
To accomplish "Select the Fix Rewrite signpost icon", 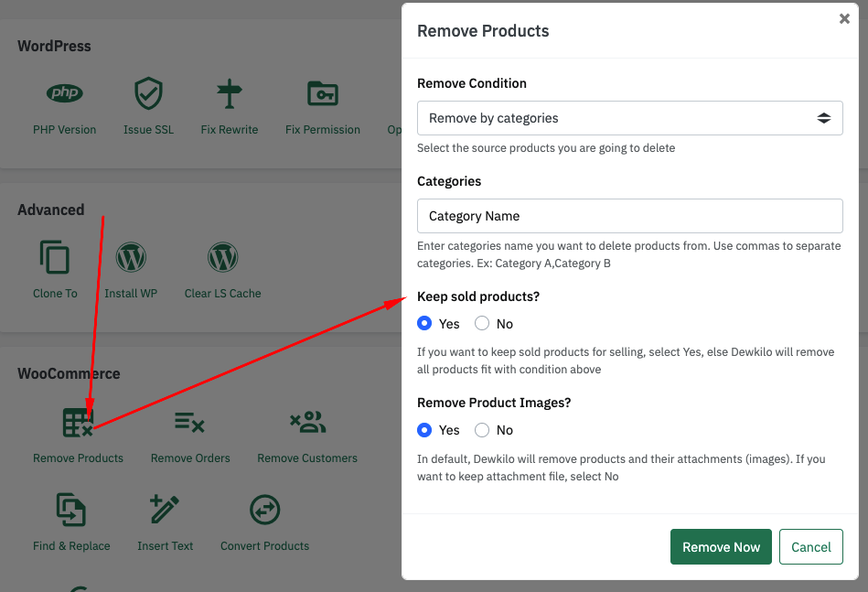I will (230, 93).
